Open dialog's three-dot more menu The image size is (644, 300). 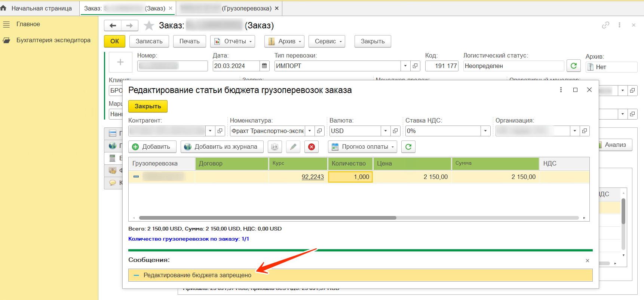coord(561,90)
